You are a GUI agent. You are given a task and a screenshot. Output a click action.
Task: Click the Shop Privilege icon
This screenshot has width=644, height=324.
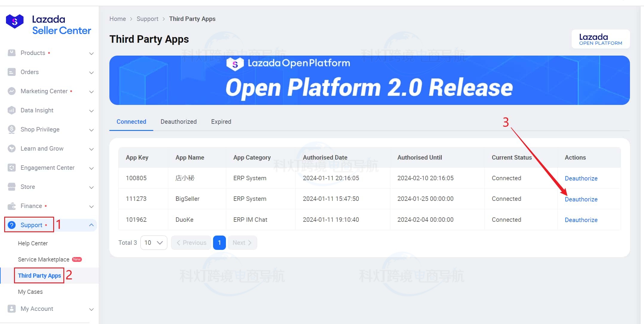coord(11,129)
